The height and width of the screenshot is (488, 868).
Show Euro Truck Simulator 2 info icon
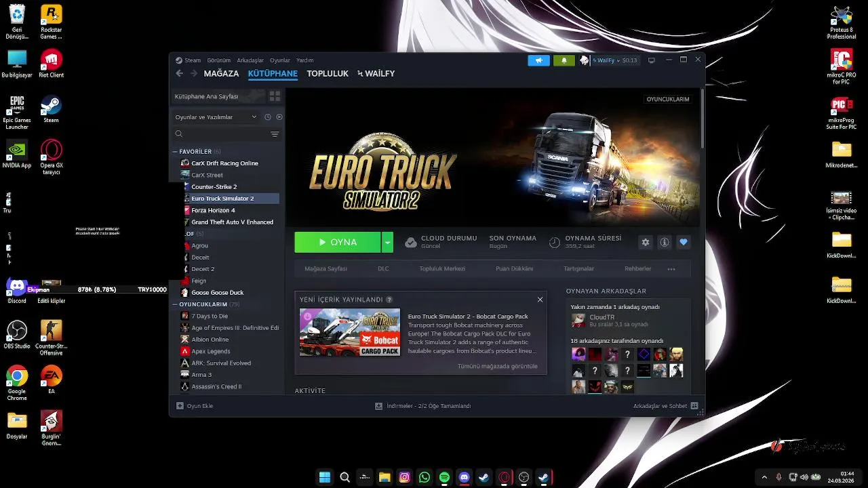pos(665,242)
